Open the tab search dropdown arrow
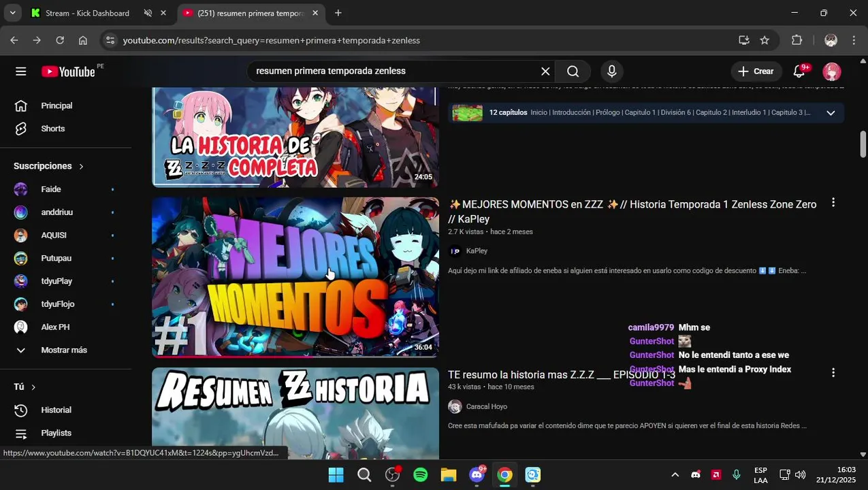The height and width of the screenshot is (490, 868). click(12, 13)
